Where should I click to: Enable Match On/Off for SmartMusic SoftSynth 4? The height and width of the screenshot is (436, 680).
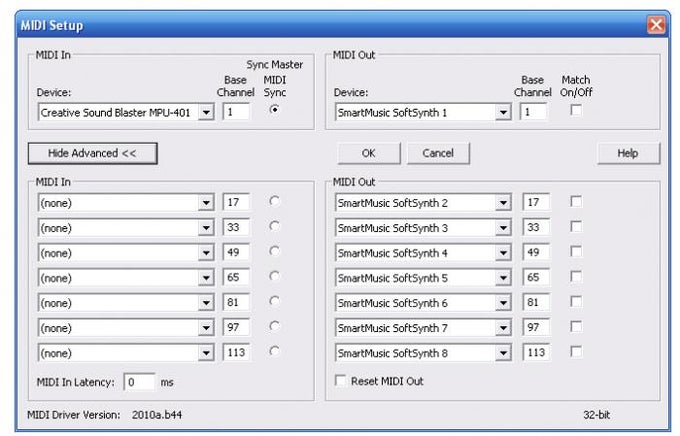[x=576, y=252]
